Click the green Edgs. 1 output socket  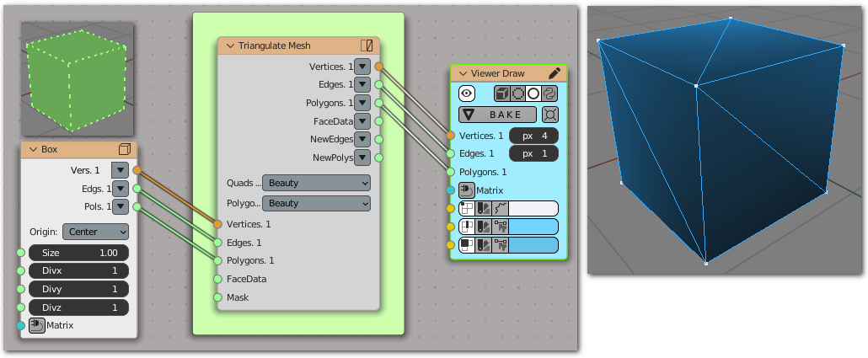[x=137, y=189]
